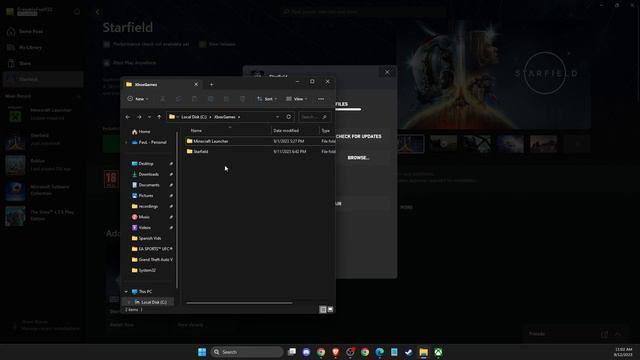Image resolution: width=640 pixels, height=360 pixels.
Task: Open File Explorer taskbar icon
Action: [x=423, y=352]
